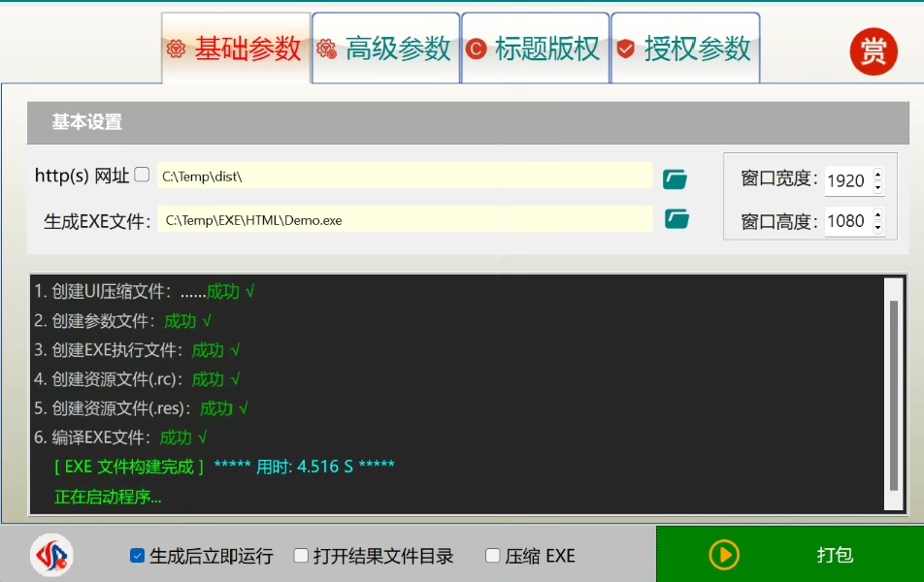Enable the 压缩 EXE checkbox
The width and height of the screenshot is (924, 582).
493,556
